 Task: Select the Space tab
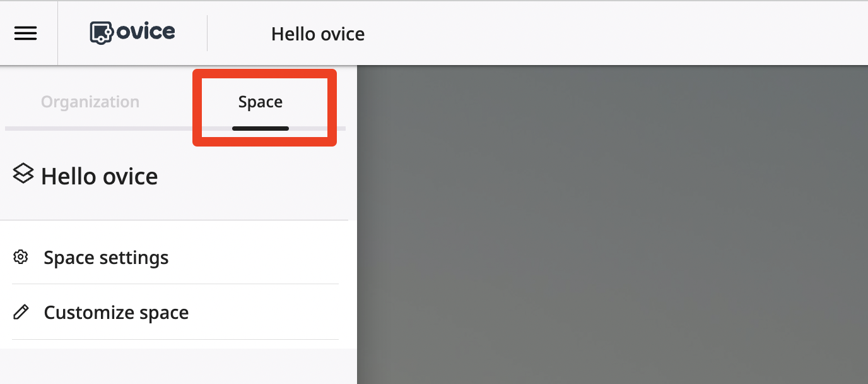(x=261, y=101)
